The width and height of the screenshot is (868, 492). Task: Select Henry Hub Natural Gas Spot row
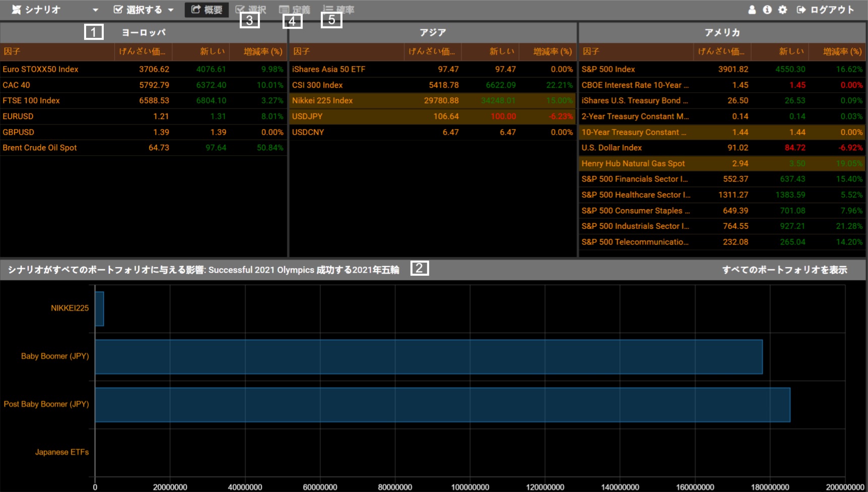click(x=722, y=163)
